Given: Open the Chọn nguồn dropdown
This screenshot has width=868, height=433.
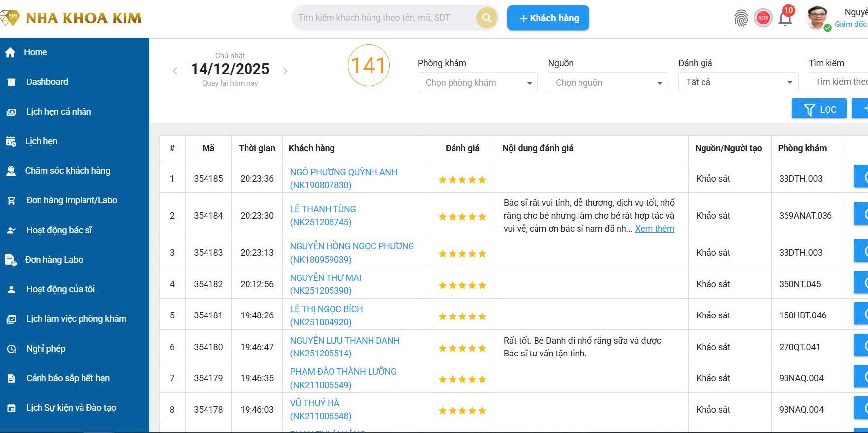Looking at the screenshot, I should (608, 83).
